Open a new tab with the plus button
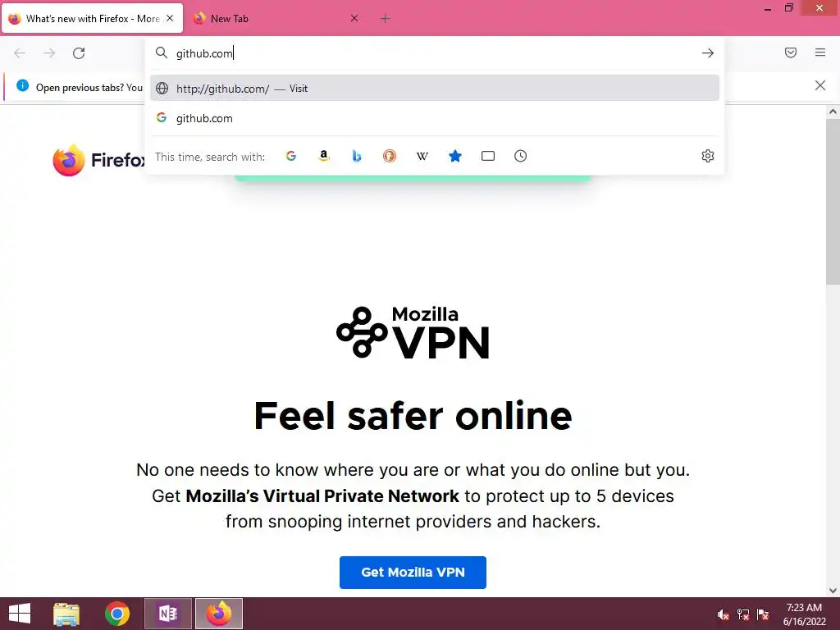Viewport: 840px width, 630px height. pyautogui.click(x=386, y=19)
